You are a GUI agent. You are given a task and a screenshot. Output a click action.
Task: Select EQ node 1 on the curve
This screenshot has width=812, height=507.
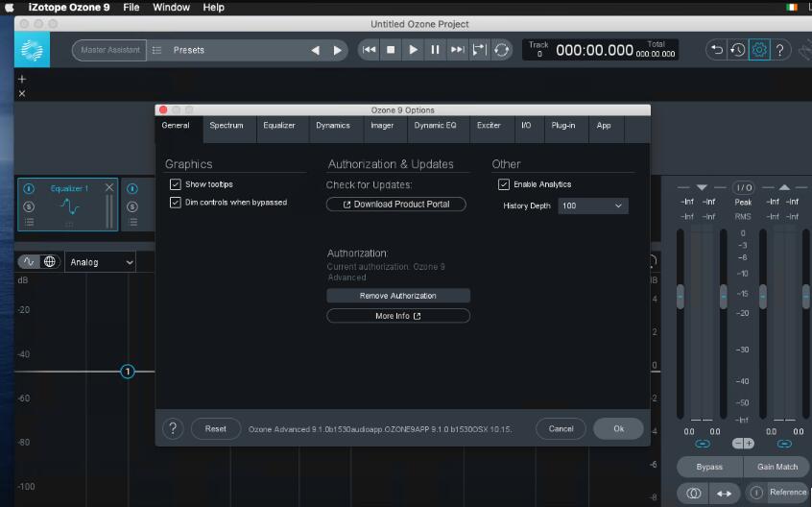(x=128, y=372)
